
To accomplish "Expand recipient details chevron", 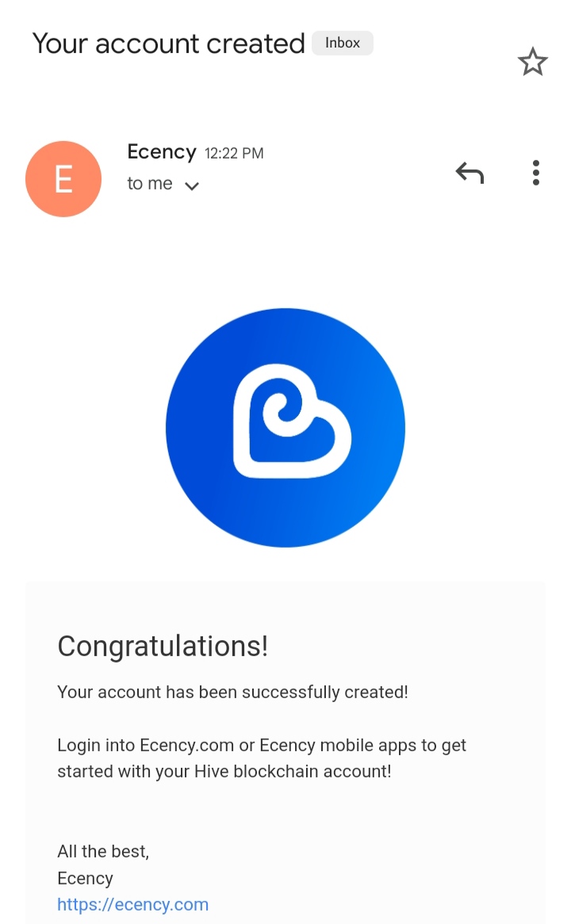I will (x=192, y=186).
